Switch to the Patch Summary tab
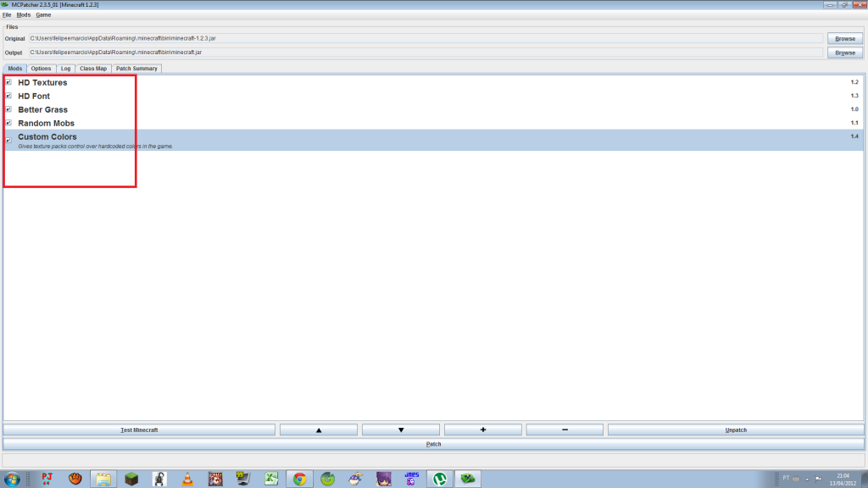The height and width of the screenshot is (488, 868). point(136,69)
